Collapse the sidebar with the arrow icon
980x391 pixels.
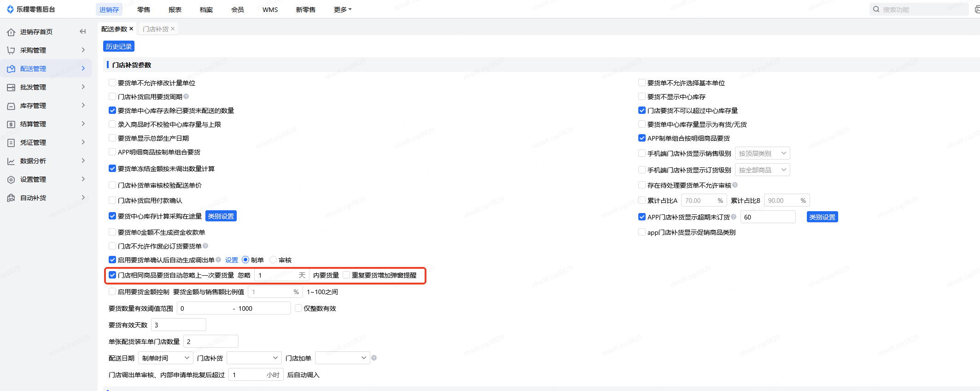(83, 31)
